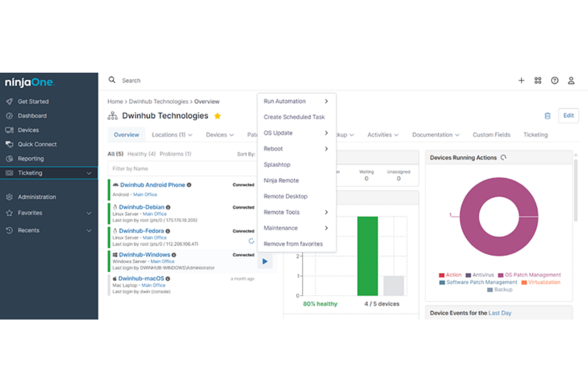Click the plus add icon in header

pos(521,81)
